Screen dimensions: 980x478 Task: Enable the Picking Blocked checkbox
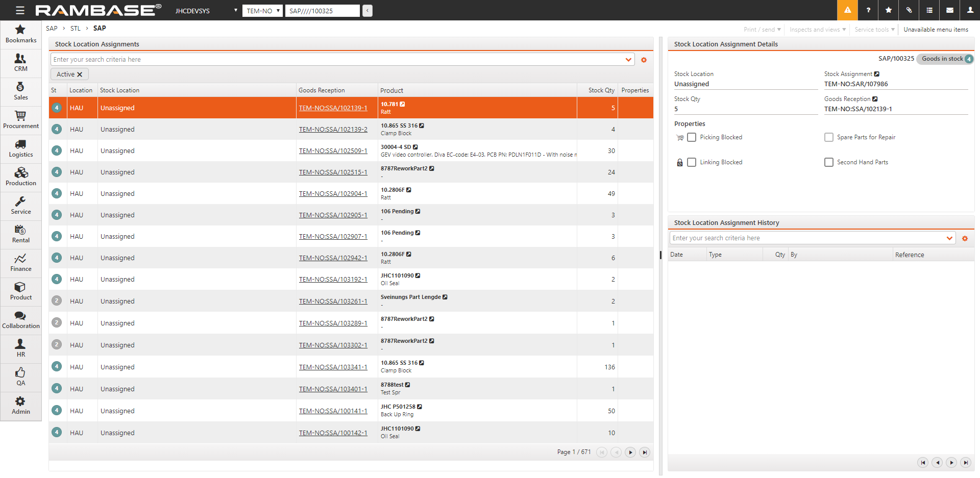692,137
